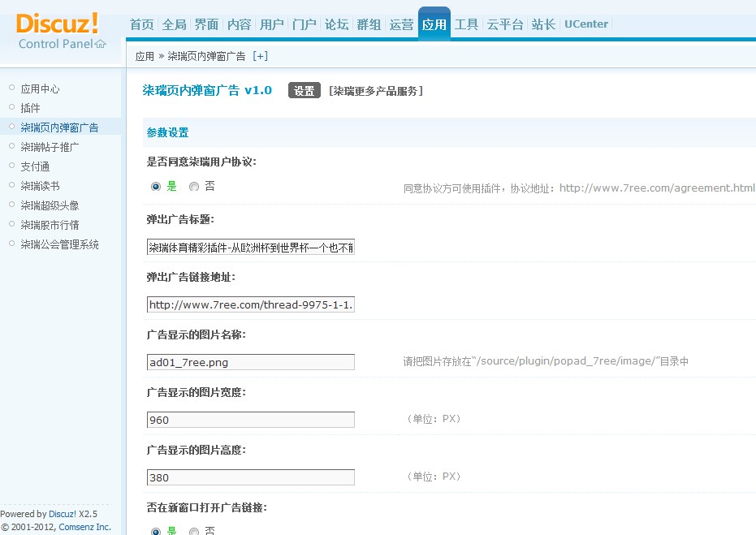Open the Comsenz Inc. footer link

click(84, 528)
